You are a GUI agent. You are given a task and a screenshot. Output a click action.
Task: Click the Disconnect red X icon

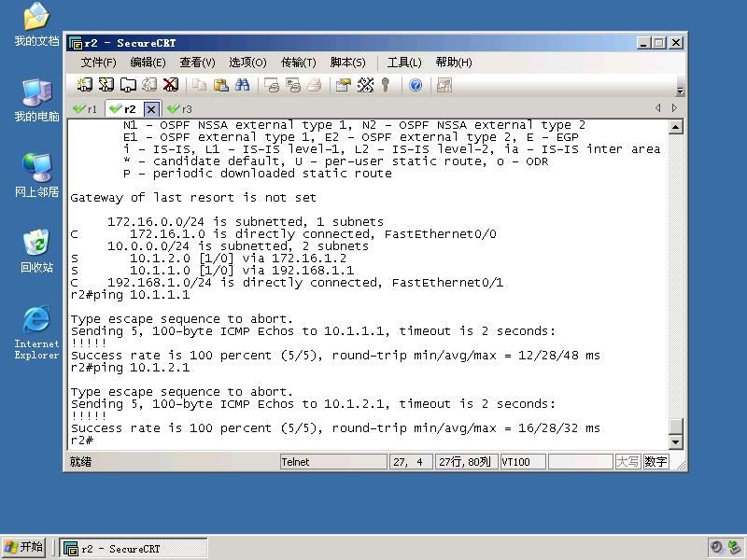tap(171, 85)
